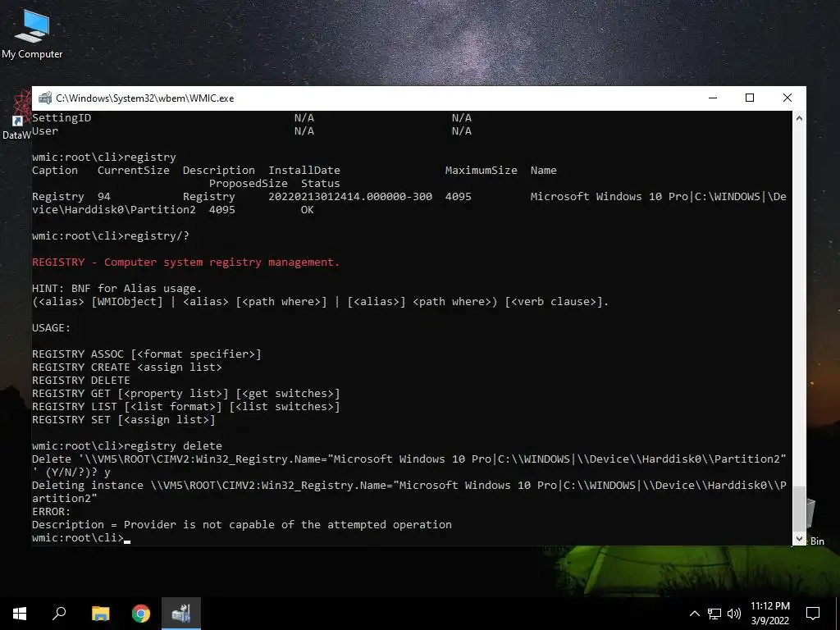Click the 'ProposedSize' header text
The height and width of the screenshot is (630, 840).
(248, 183)
